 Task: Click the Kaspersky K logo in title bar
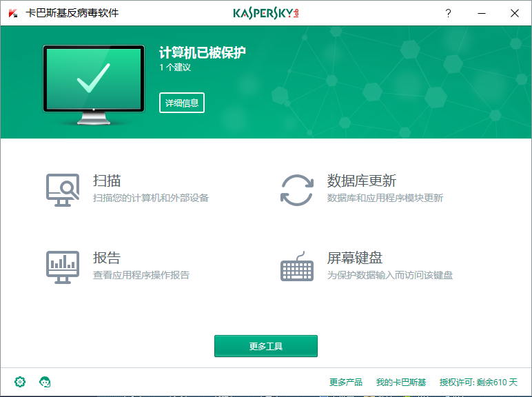[x=12, y=13]
